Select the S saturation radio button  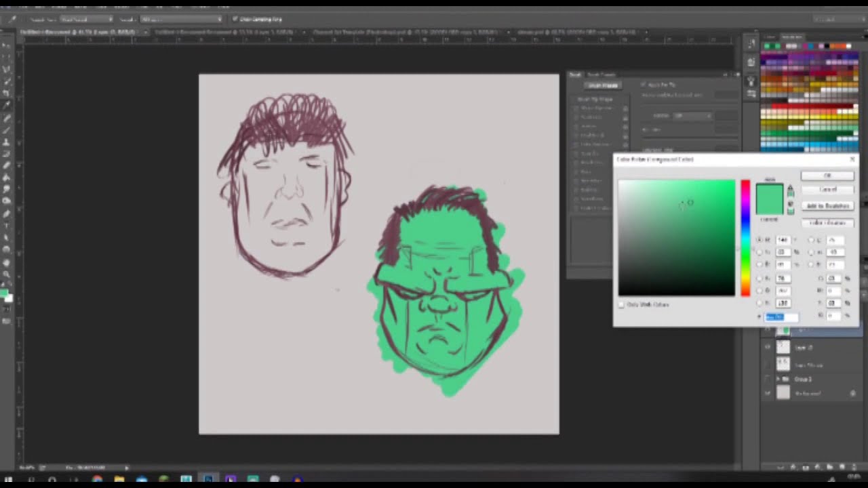(759, 252)
